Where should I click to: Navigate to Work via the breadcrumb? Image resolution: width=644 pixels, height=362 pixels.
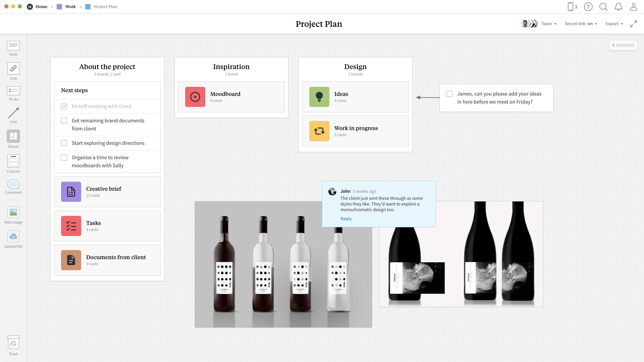coord(70,7)
